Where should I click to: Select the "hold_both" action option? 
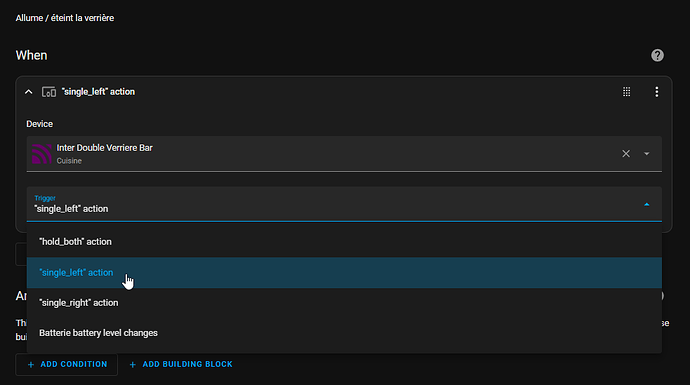coord(344,242)
